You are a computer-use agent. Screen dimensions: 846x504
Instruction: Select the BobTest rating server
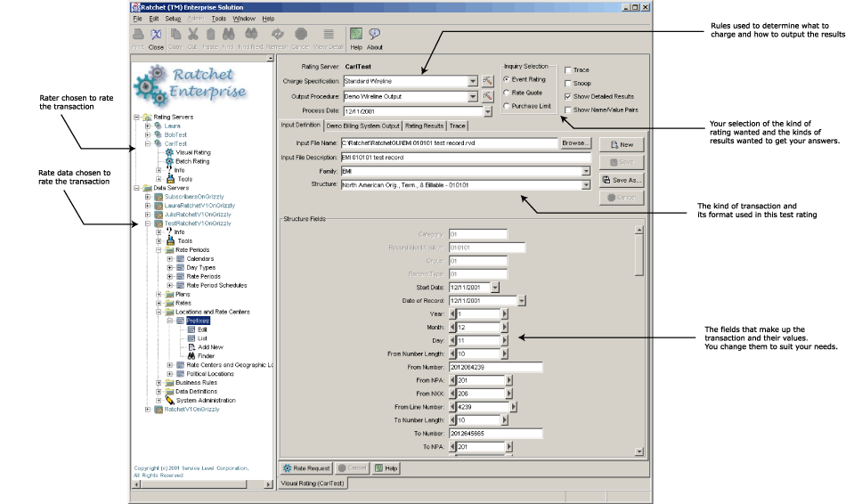click(176, 134)
